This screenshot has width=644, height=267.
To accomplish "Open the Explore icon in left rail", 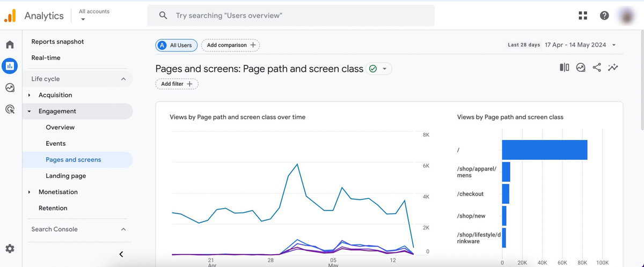I will pos(10,87).
